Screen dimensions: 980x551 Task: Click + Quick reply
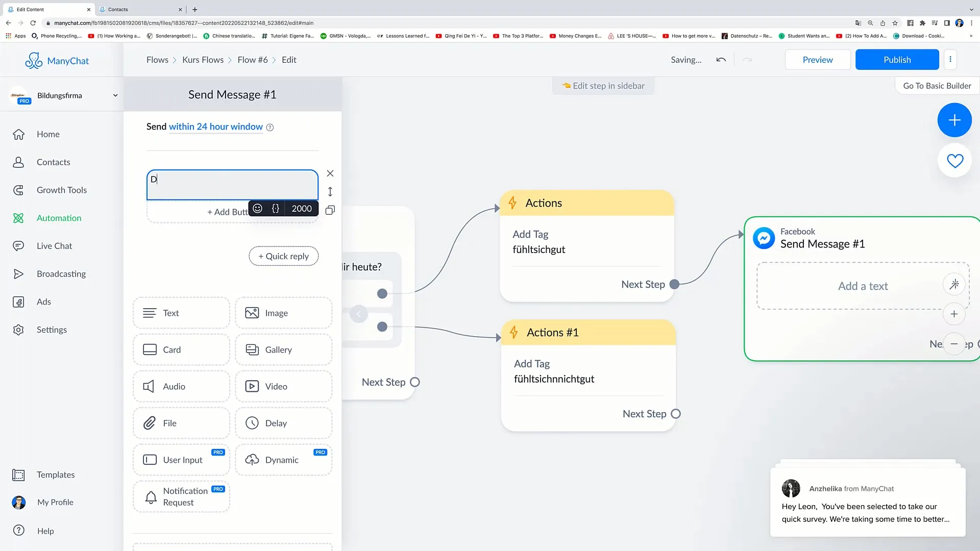(283, 256)
